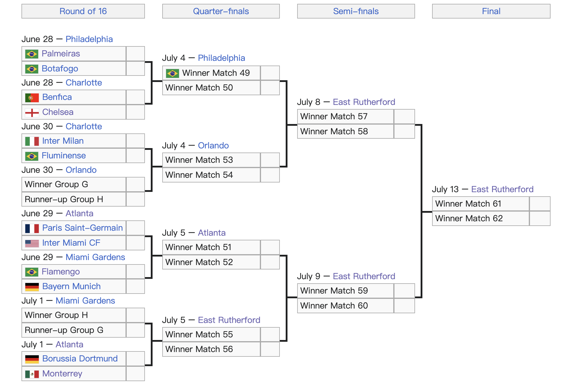This screenshot has width=582, height=392.
Task: Follow the Miami Gardens link for June 29
Action: click(x=95, y=257)
